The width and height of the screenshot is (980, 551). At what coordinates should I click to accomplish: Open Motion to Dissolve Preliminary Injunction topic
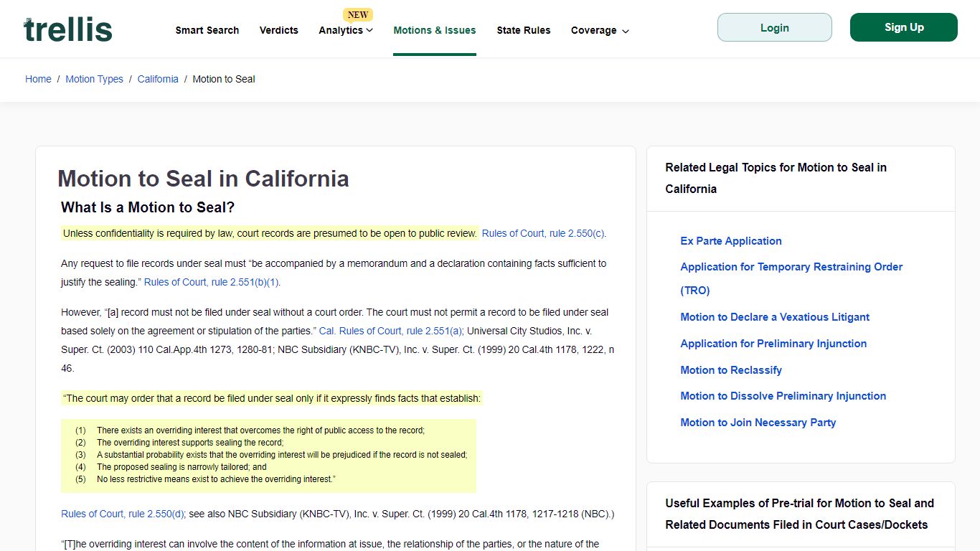[783, 396]
